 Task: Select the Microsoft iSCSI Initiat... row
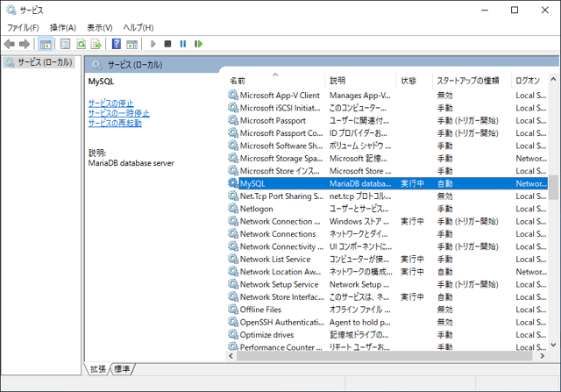coord(387,108)
